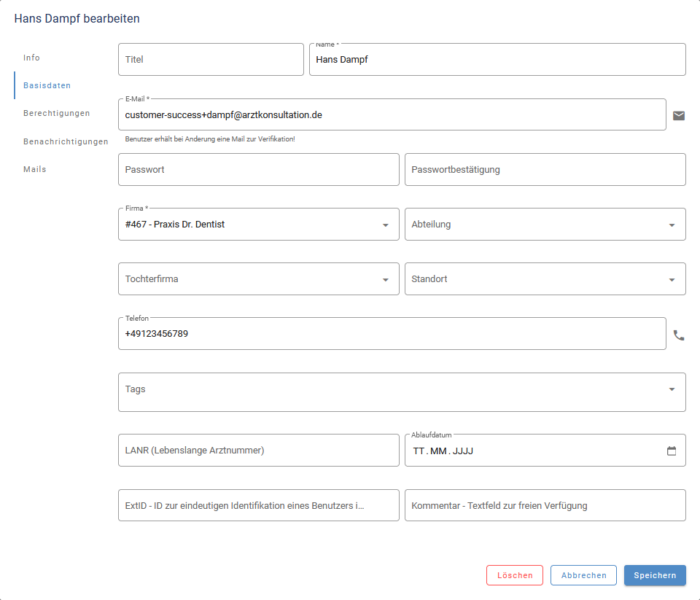Viewport: 700px width, 600px height.
Task: Go to the Benachrichtigungen tab
Action: tap(66, 141)
